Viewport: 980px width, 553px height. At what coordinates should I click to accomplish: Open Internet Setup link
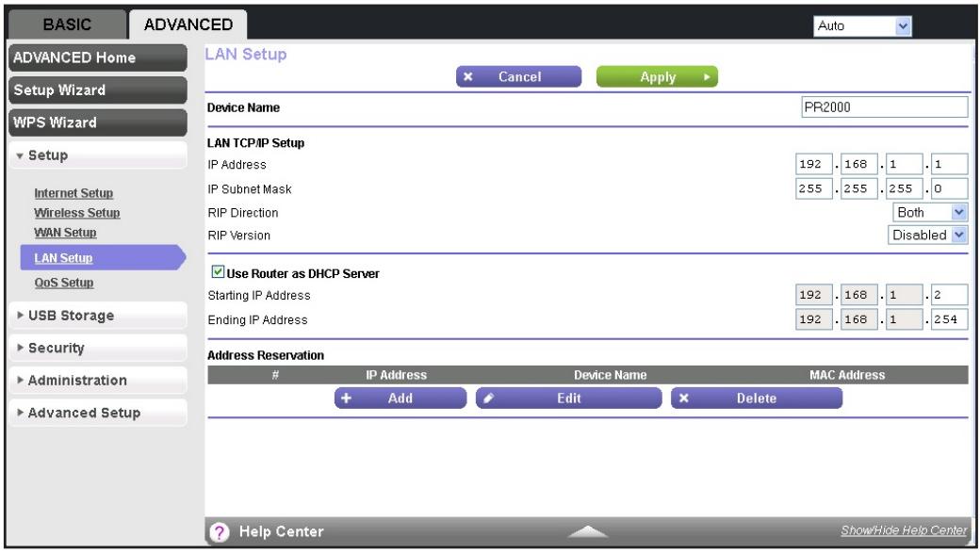tap(73, 193)
